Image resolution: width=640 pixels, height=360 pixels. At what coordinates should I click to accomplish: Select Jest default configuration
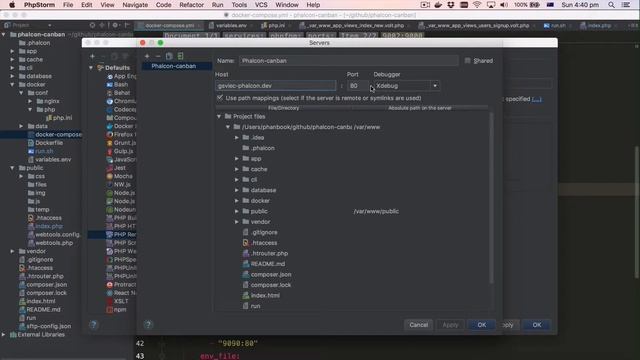120,168
